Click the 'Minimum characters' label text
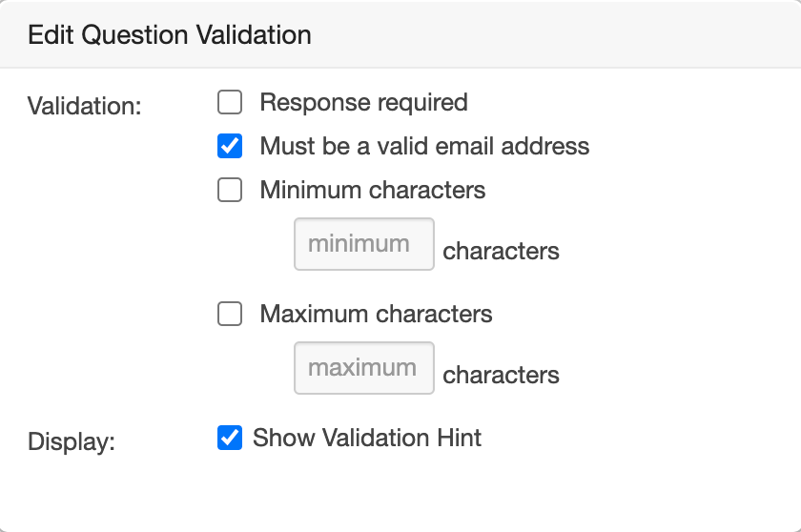 (x=372, y=191)
